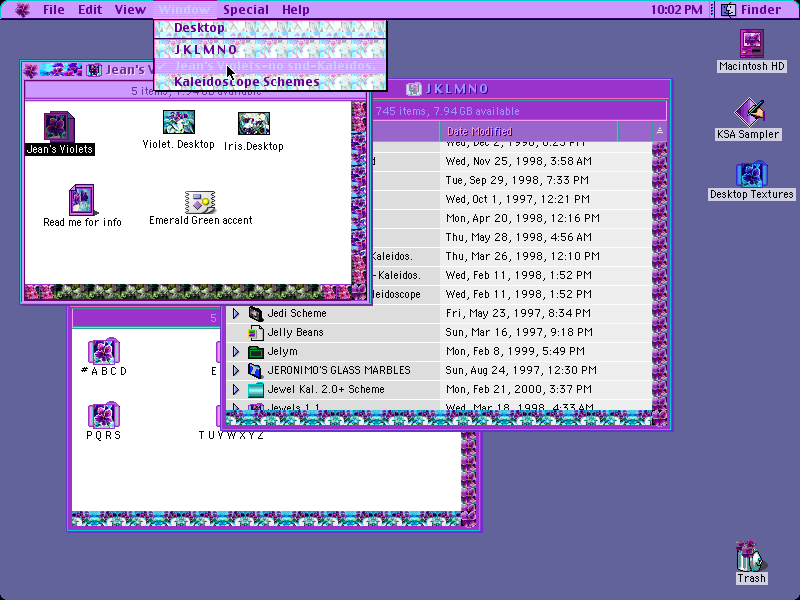Select date 'Mon, Feb 21, 2000, 3:37 PM'
The height and width of the screenshot is (600, 800).
tap(518, 389)
